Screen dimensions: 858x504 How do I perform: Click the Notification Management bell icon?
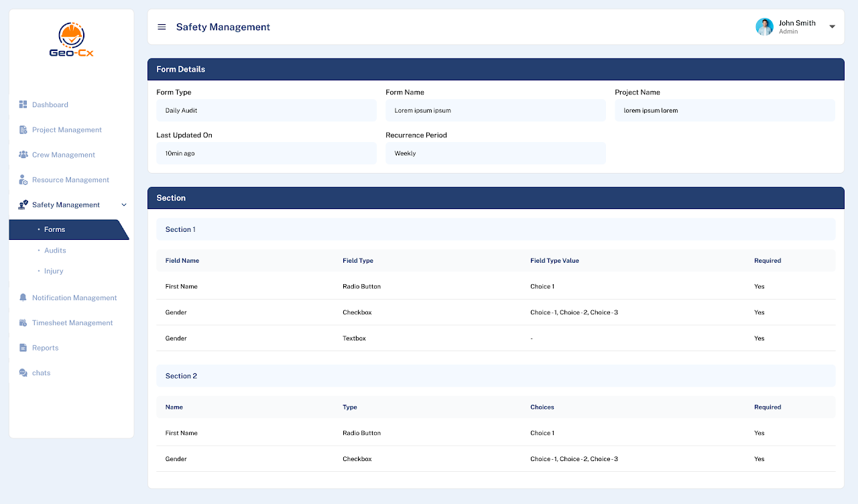(x=23, y=298)
